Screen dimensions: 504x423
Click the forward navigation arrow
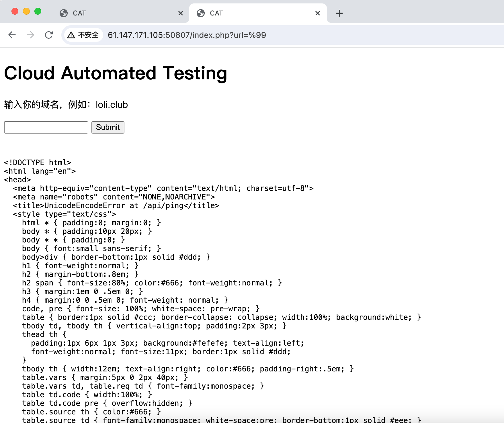pos(30,35)
